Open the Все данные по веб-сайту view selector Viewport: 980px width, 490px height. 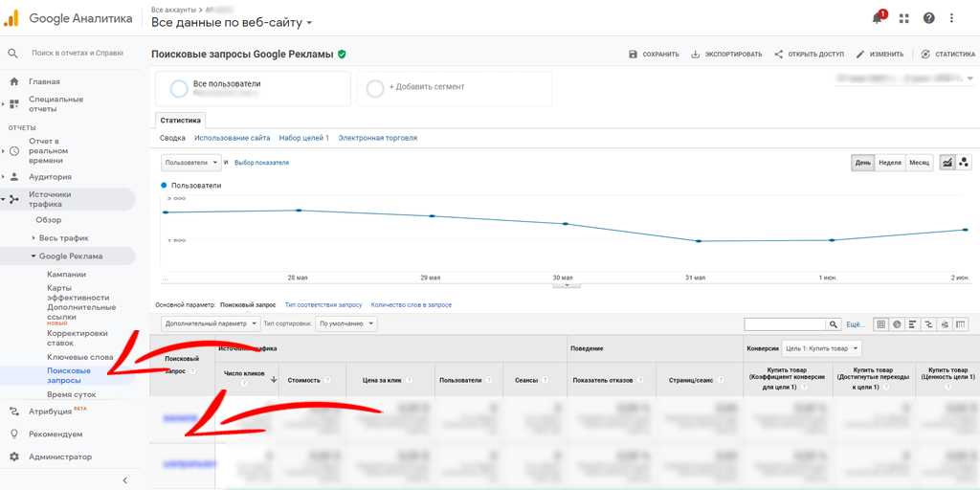point(232,22)
